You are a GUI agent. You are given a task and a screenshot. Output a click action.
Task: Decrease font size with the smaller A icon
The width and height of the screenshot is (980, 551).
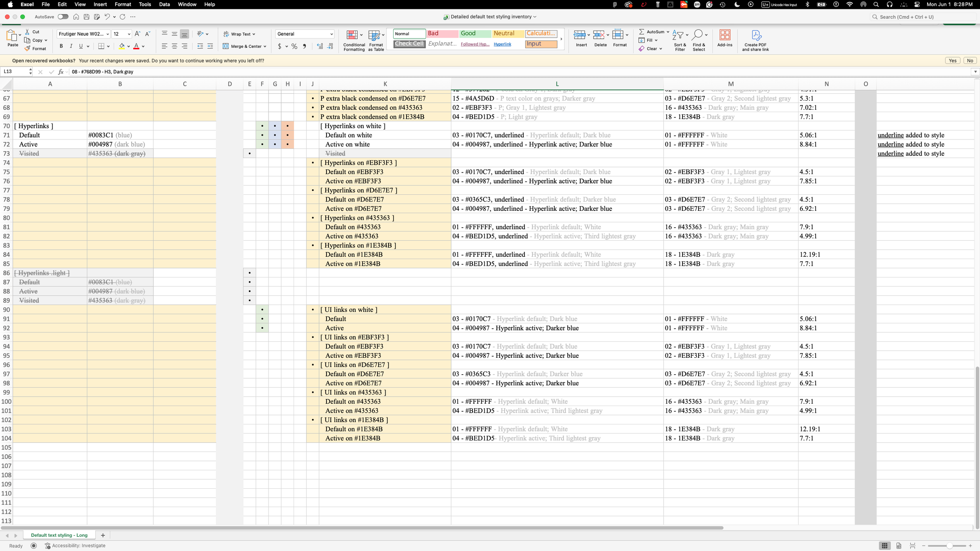click(147, 34)
